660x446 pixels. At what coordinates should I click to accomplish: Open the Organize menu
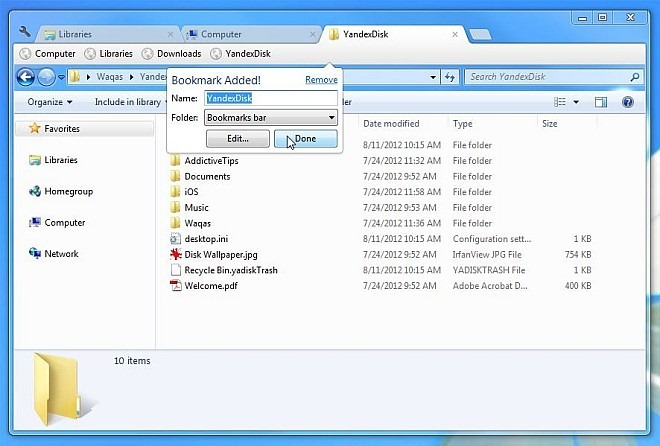[50, 102]
